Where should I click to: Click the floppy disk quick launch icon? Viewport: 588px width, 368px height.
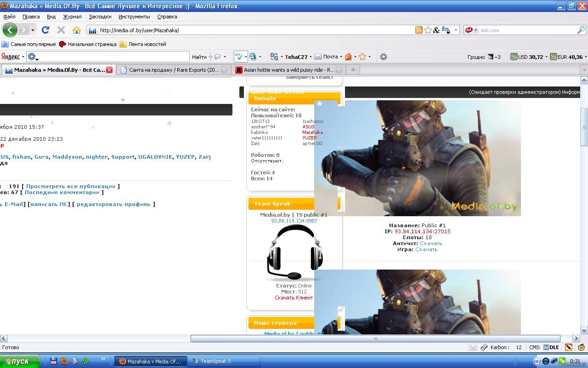point(53,361)
